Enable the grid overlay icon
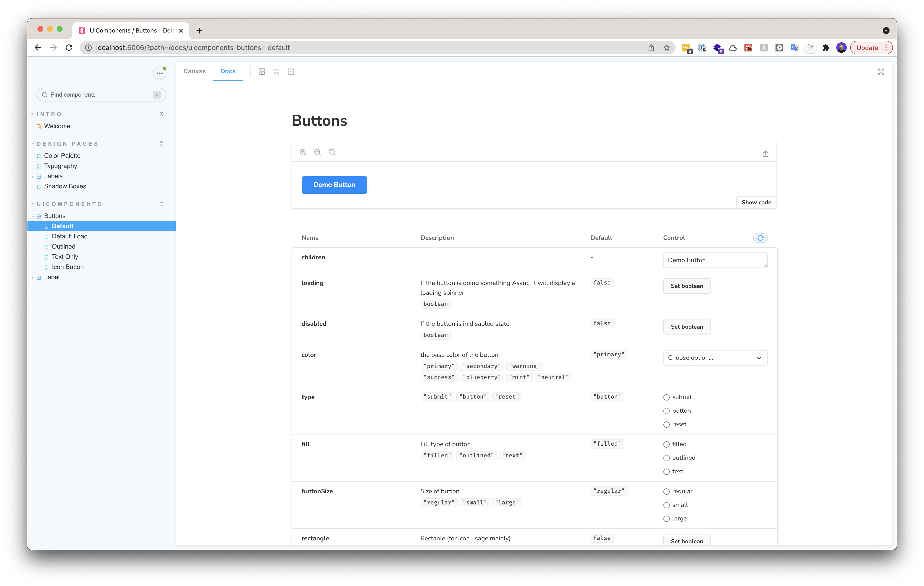 pyautogui.click(x=276, y=71)
